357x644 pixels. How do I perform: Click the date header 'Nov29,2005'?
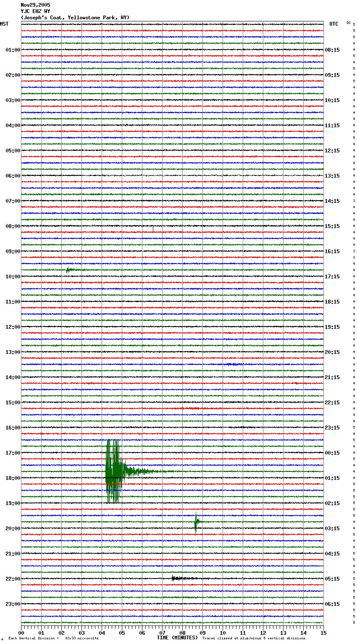35,5
